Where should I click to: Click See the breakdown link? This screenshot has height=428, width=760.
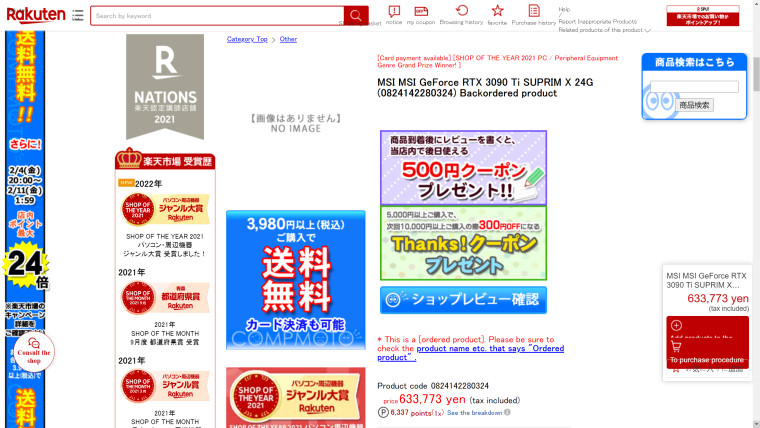475,413
